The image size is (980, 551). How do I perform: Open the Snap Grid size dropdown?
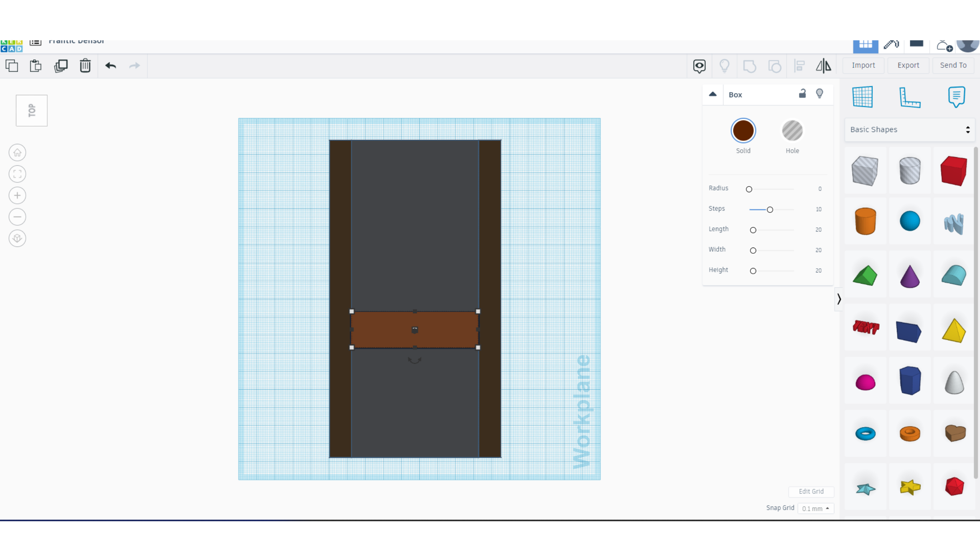point(815,508)
